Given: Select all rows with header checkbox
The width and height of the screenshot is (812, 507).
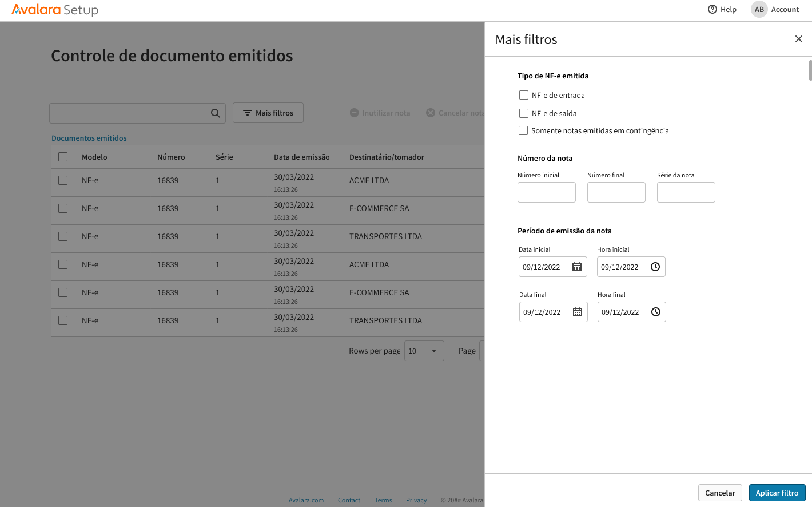Looking at the screenshot, I should [63, 157].
